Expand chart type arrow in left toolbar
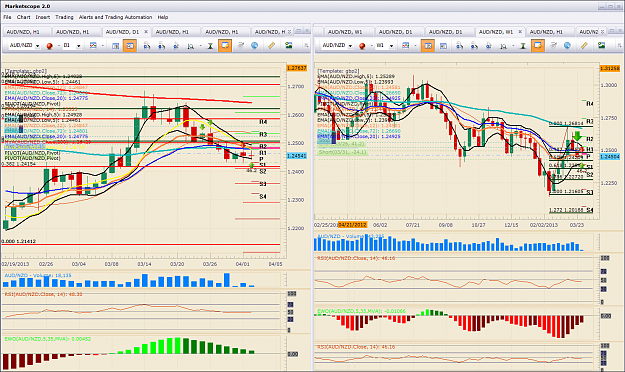This screenshot has height=372, width=625. (x=102, y=46)
